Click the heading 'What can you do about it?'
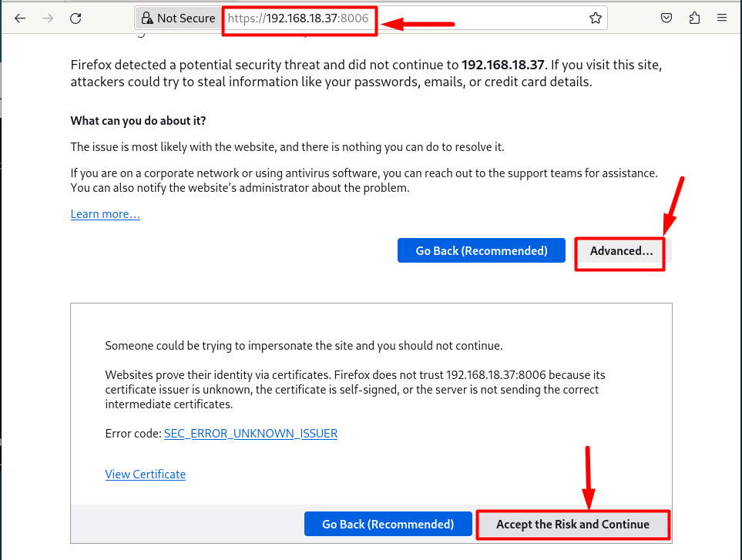This screenshot has height=560, width=742. tap(138, 121)
